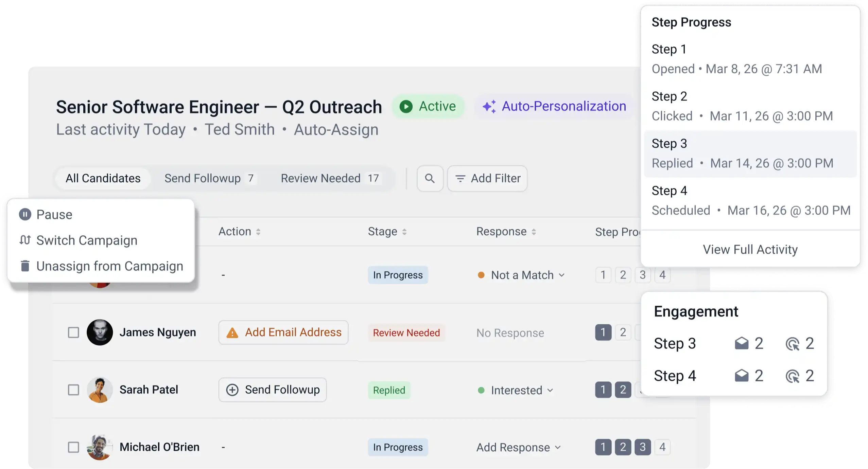
Task: Tick the checkbox beside Sarah Patel
Action: [x=73, y=390]
